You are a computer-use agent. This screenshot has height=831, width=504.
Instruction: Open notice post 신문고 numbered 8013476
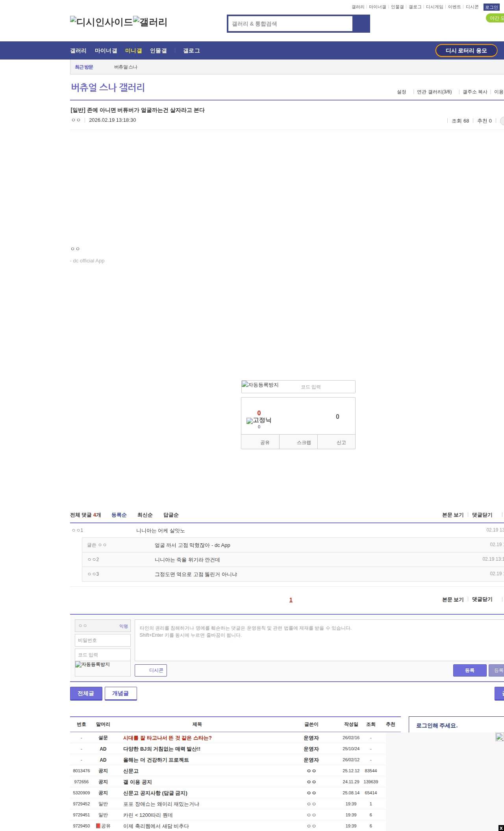pos(131,771)
